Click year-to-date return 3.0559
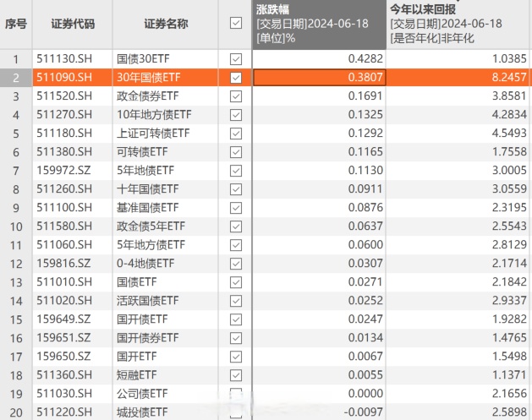532x420 pixels. tap(459, 189)
